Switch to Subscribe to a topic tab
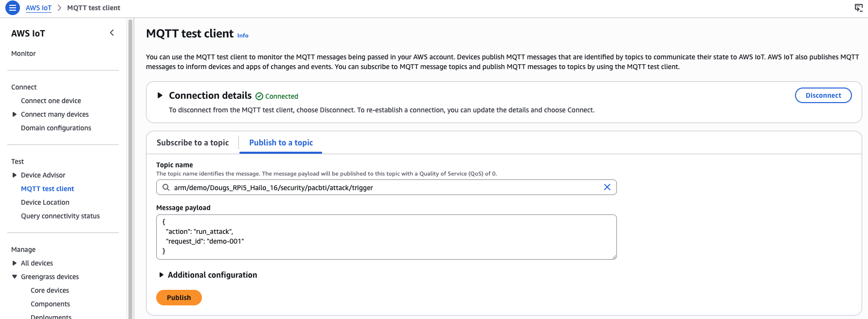This screenshot has width=868, height=319. pyautogui.click(x=193, y=142)
